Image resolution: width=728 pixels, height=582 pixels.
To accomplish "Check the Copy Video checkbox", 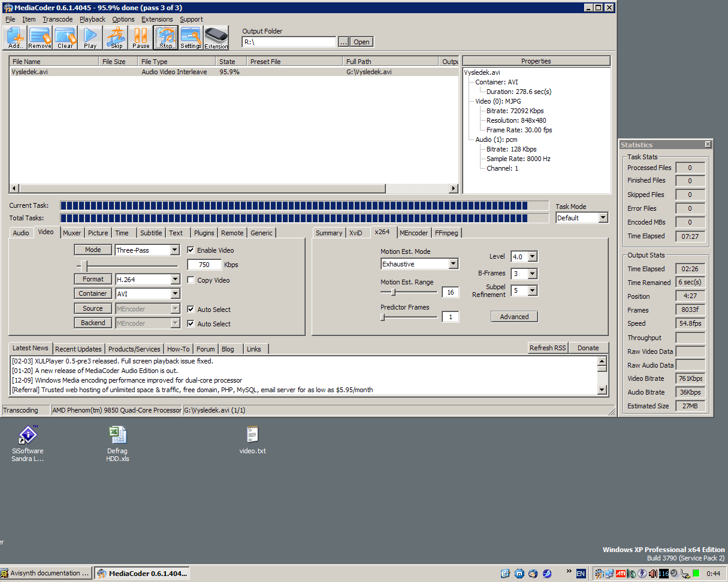I will [191, 280].
